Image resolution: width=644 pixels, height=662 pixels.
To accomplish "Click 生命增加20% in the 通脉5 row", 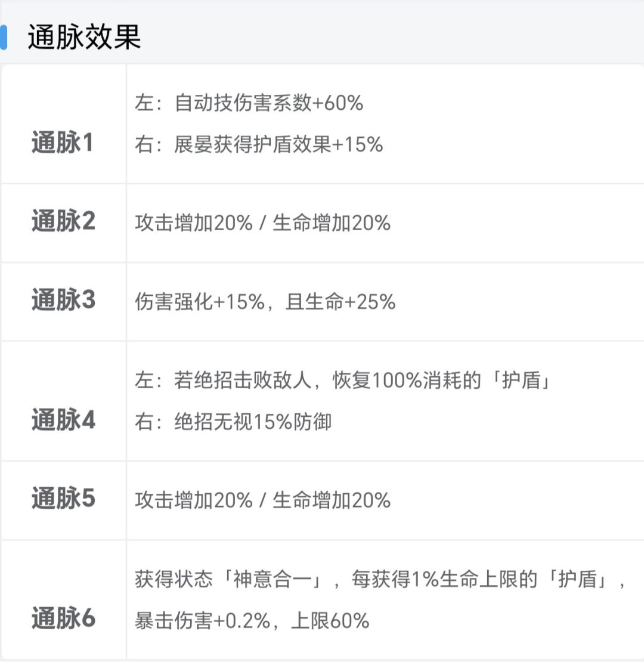I will [332, 500].
